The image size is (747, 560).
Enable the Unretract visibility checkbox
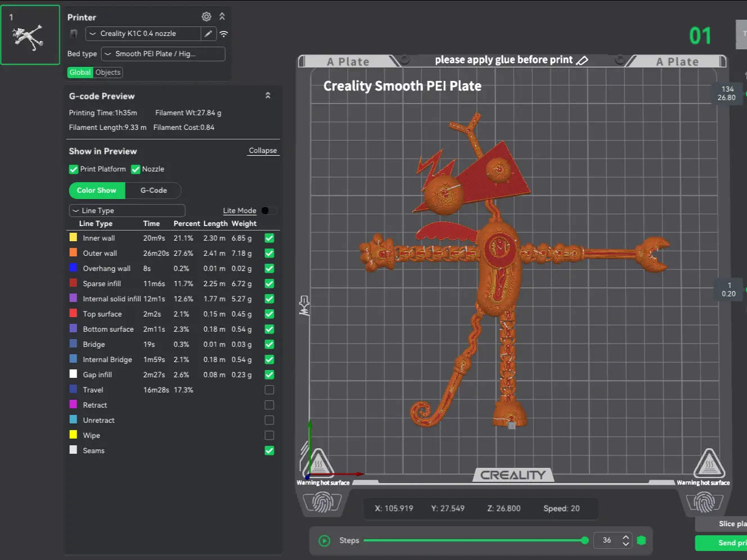269,421
